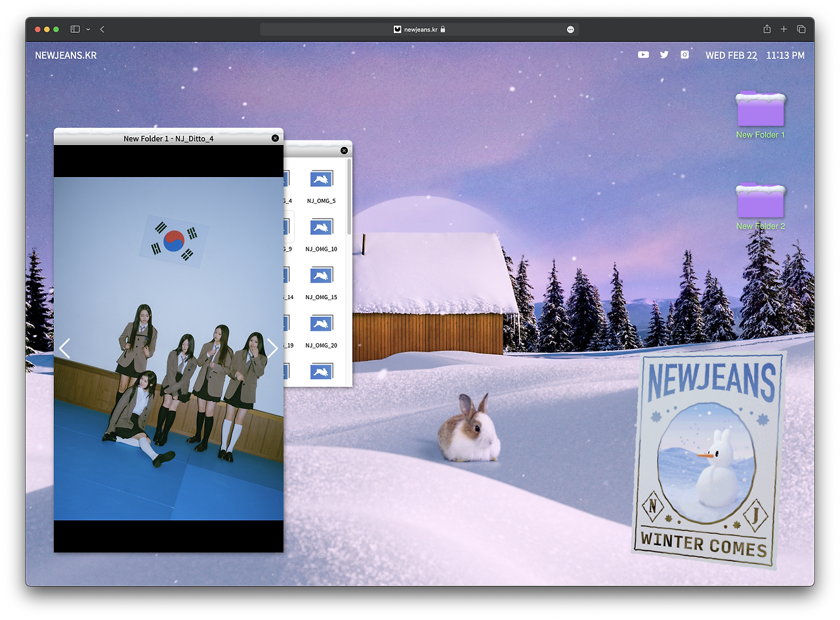Open a new tab with the plus icon
This screenshot has width=840, height=620.
[784, 30]
